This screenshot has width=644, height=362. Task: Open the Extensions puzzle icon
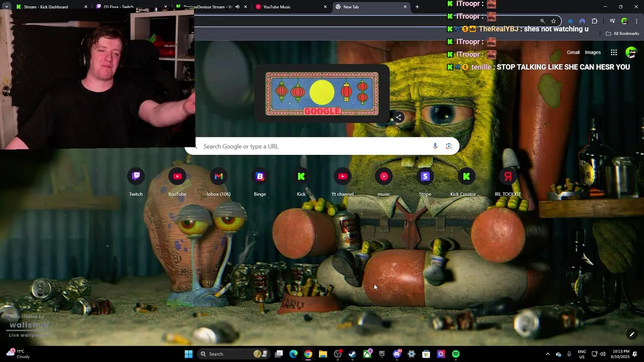point(595,21)
